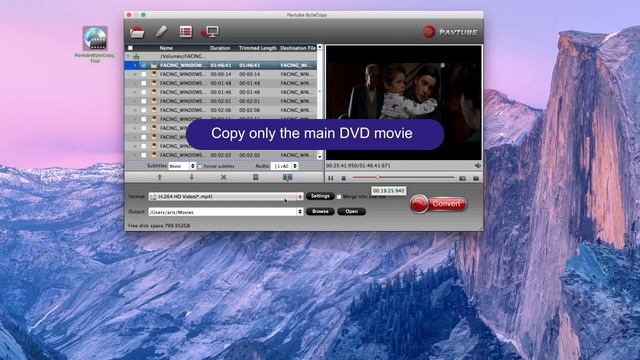
Task: Check the 00:01:48 title checkbox
Action: click(x=144, y=83)
